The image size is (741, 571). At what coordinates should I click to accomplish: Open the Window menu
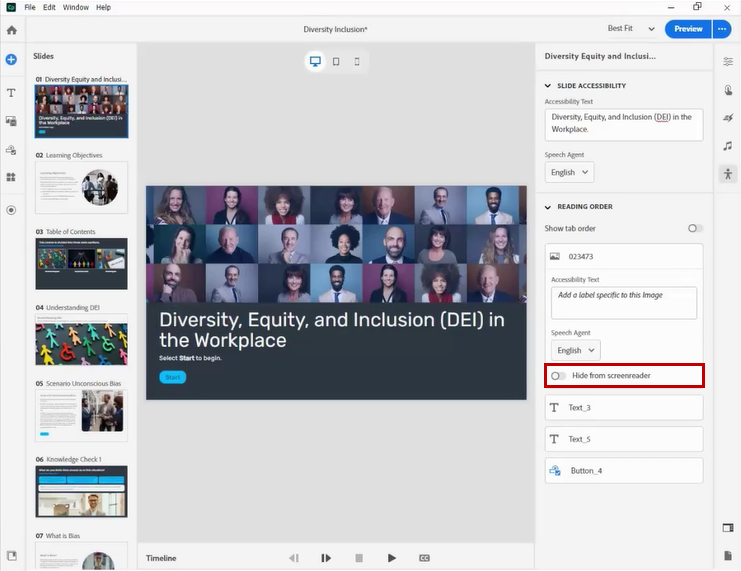(x=76, y=7)
